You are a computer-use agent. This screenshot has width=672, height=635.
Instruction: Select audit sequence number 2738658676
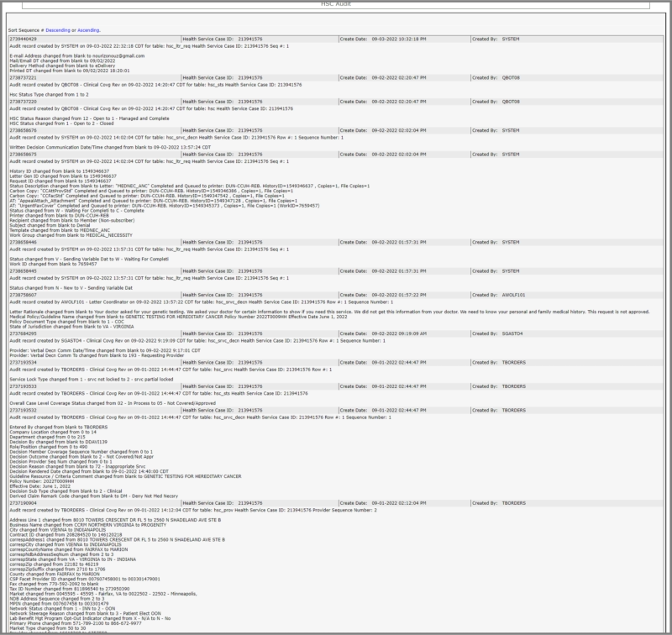pos(23,130)
